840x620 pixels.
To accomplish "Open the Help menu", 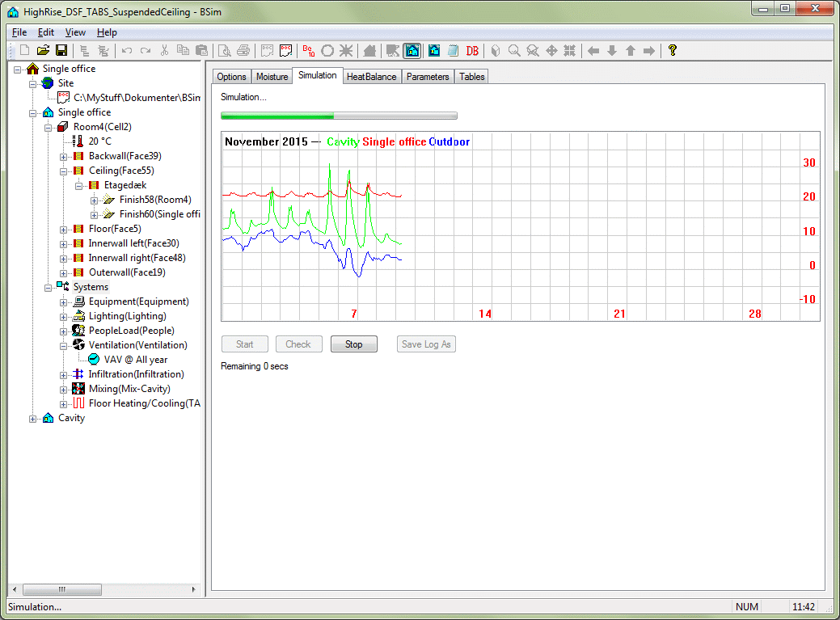I will [x=107, y=32].
